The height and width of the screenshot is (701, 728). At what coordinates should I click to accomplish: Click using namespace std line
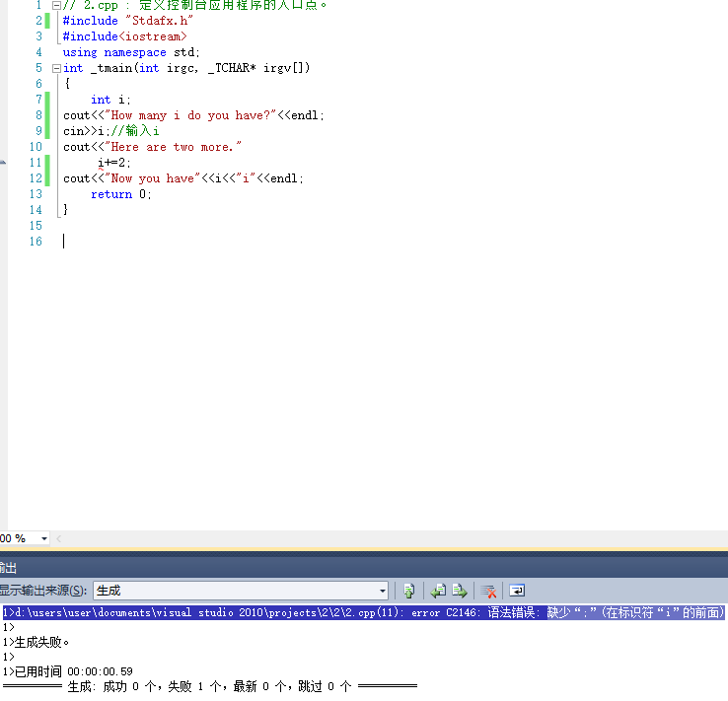click(131, 52)
